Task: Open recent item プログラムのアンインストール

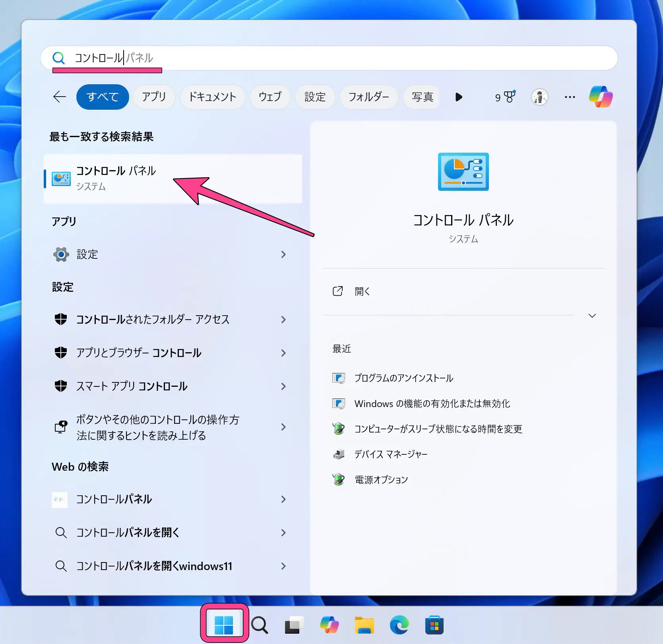Action: click(x=403, y=378)
